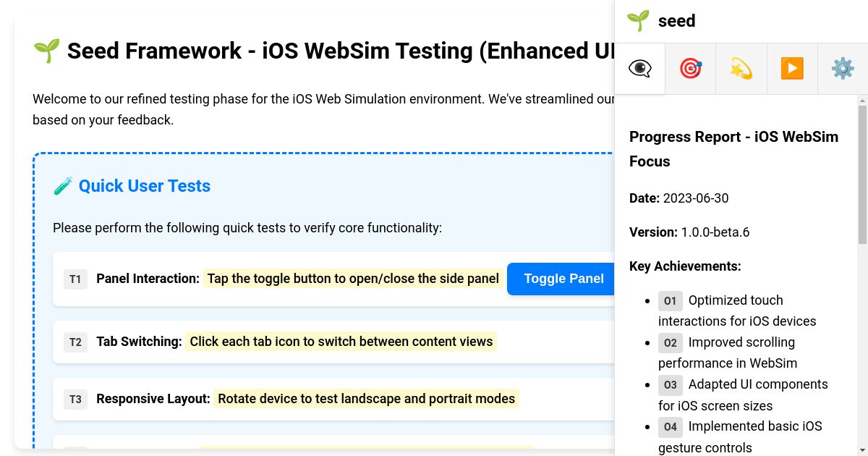Click the seedling emoji in the page heading

[46, 51]
